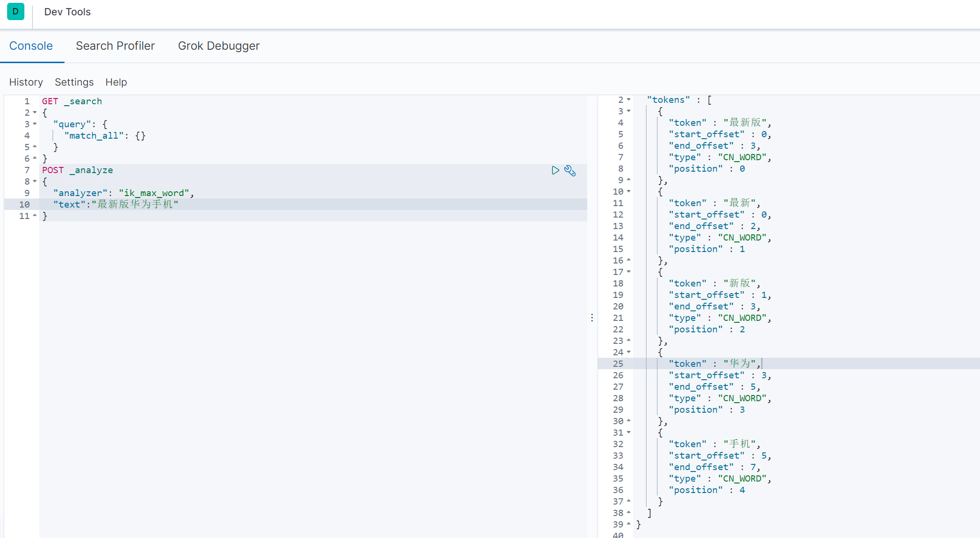Click the green play send-request icon
The image size is (980, 538).
coord(555,170)
